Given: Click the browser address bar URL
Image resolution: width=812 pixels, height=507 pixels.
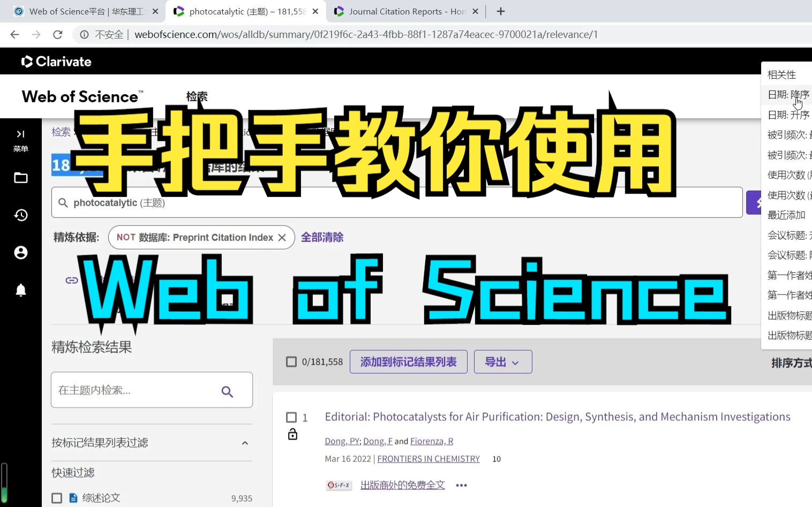Looking at the screenshot, I should (366, 35).
